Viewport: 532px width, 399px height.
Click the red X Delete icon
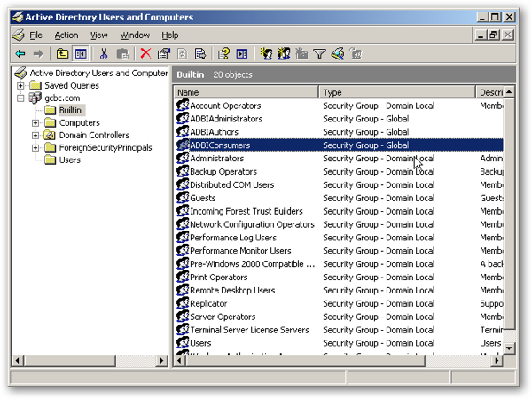coord(146,53)
